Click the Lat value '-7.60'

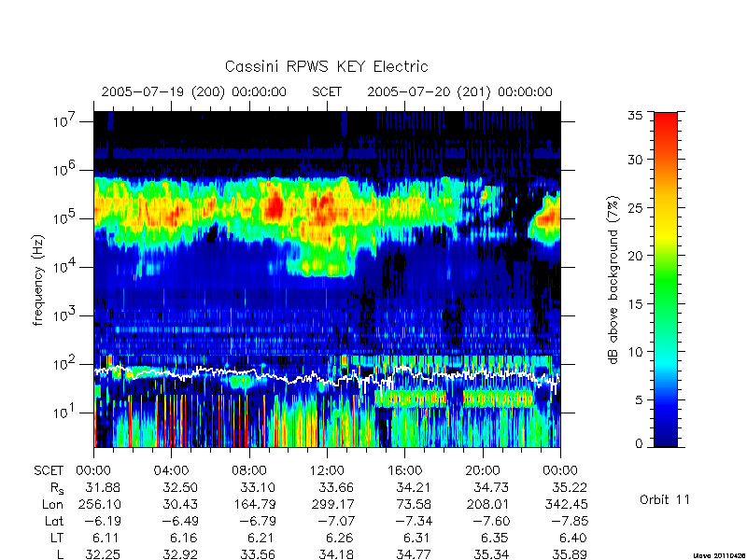[x=491, y=521]
